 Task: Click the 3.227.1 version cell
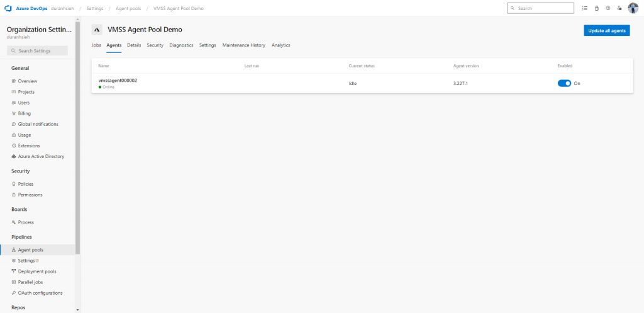pos(460,84)
